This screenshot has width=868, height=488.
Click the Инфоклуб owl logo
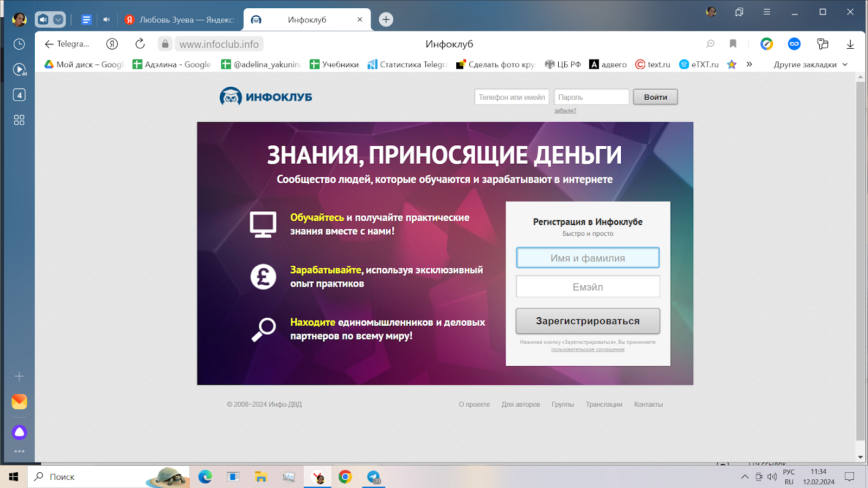click(x=266, y=97)
